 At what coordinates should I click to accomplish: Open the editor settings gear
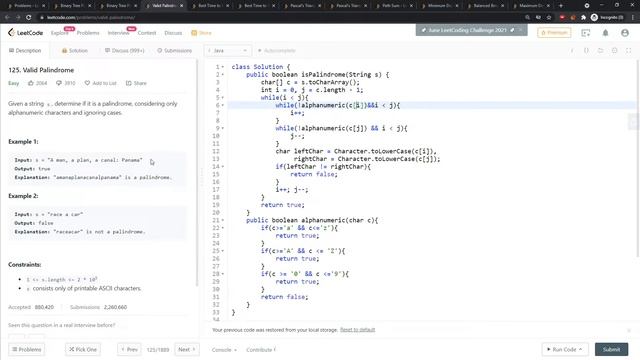(615, 51)
